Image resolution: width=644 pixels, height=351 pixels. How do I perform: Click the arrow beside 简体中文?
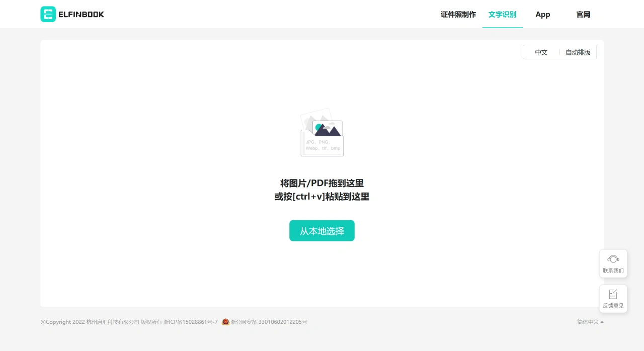point(602,322)
